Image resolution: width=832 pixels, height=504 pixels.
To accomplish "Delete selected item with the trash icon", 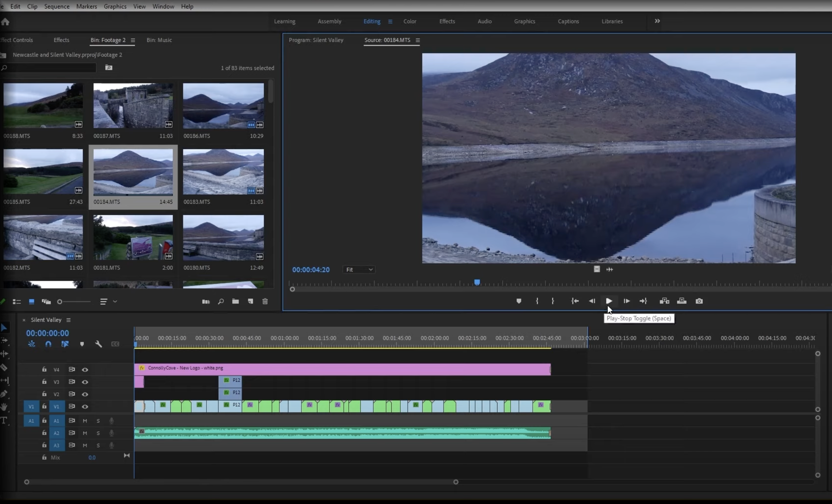I will [265, 301].
